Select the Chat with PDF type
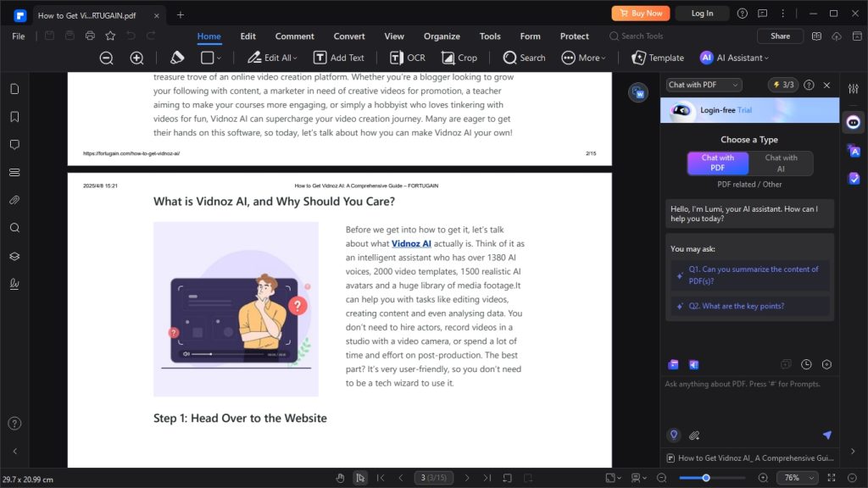 point(717,164)
